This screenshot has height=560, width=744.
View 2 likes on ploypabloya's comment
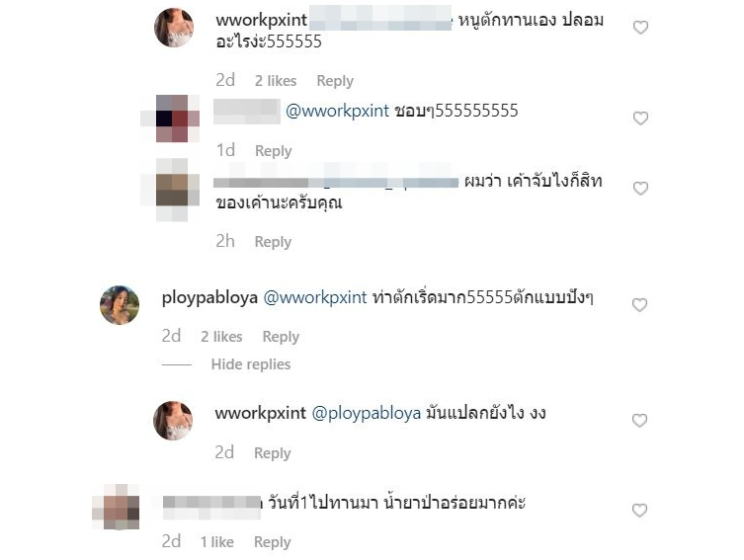tap(221, 337)
